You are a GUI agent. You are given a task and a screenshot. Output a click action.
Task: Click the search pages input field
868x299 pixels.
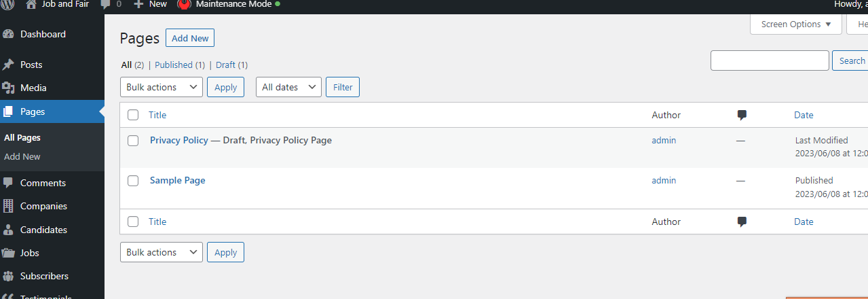(770, 60)
